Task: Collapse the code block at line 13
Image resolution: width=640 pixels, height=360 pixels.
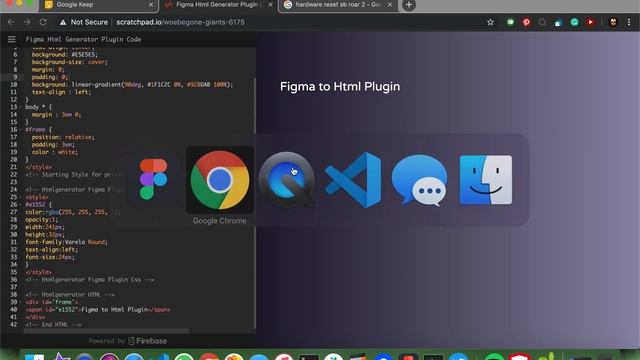Action: click(20, 107)
